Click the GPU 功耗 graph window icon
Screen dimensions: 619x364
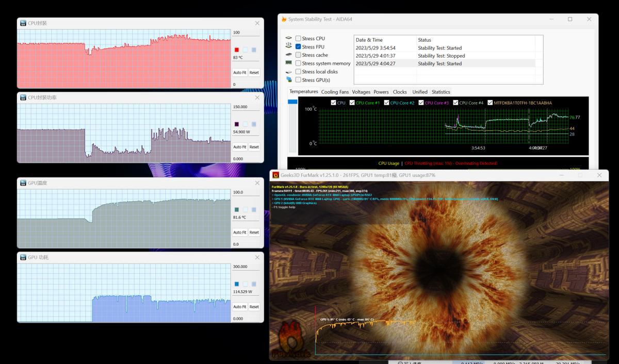23,257
